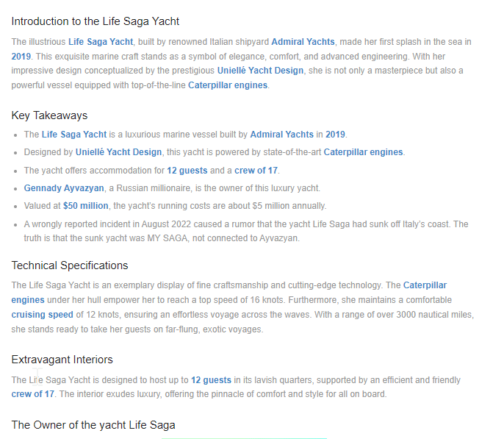Click Admiral Yachts link in Key Takeaways list
Viewport: 504px width, 439px height.
281,135
